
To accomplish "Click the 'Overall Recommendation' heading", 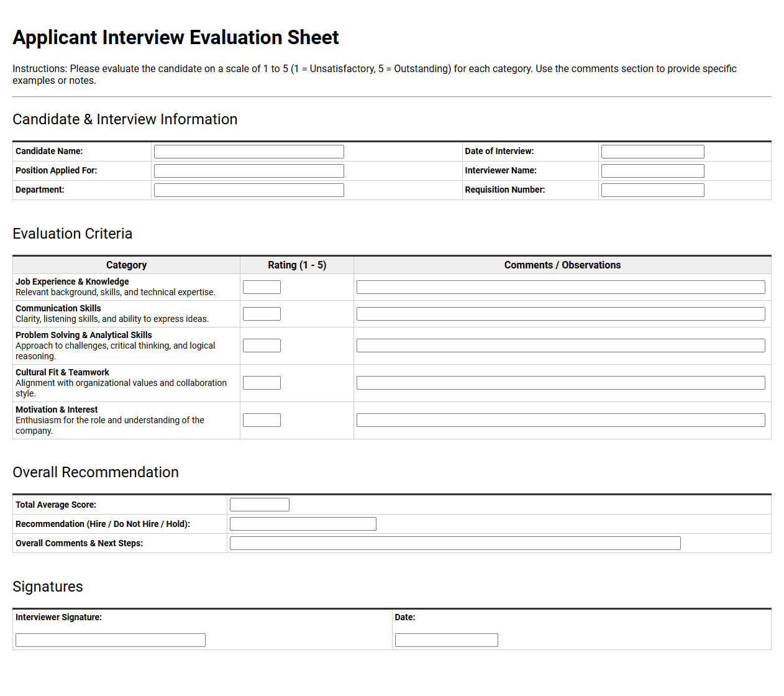I will (x=96, y=472).
